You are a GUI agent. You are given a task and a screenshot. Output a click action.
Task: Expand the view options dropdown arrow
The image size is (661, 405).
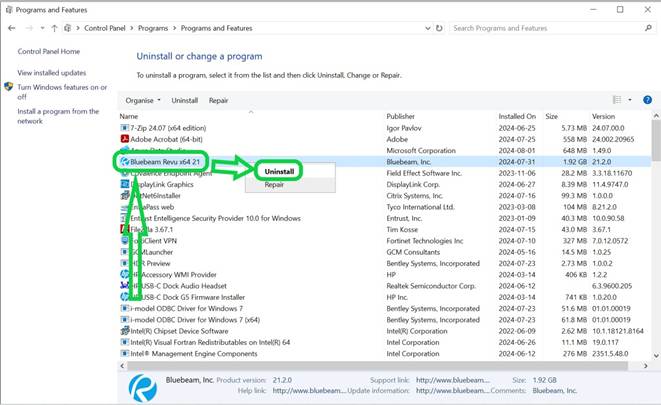tap(630, 100)
